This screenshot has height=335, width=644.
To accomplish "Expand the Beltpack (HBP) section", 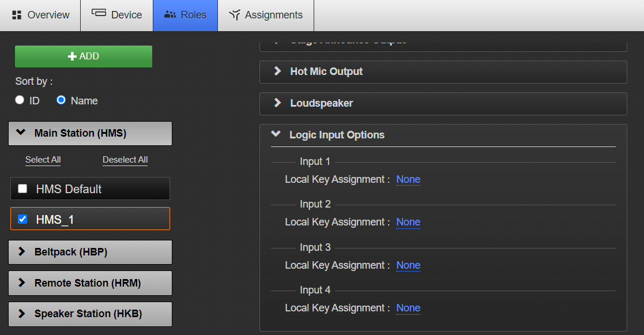I will click(x=90, y=252).
